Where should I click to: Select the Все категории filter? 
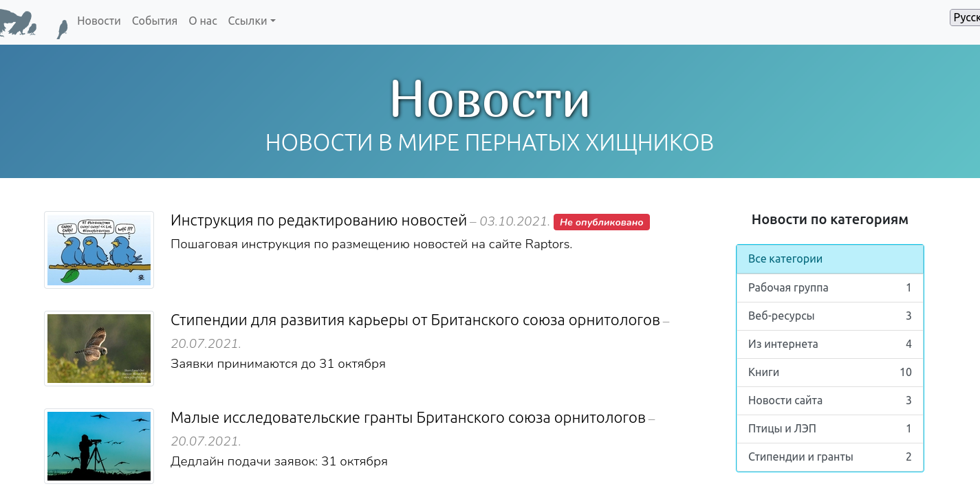[x=829, y=259]
